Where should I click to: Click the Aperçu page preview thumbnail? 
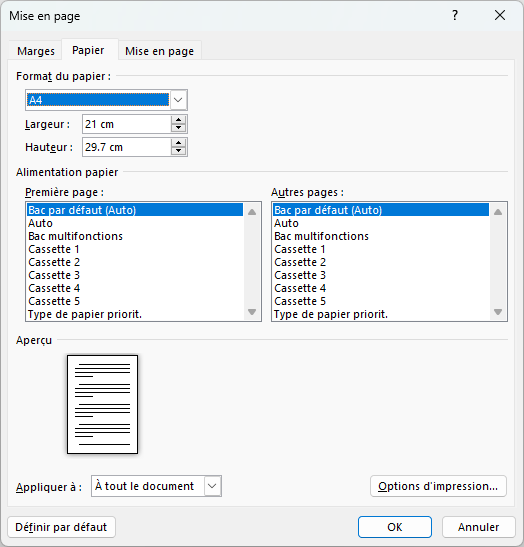[x=103, y=405]
